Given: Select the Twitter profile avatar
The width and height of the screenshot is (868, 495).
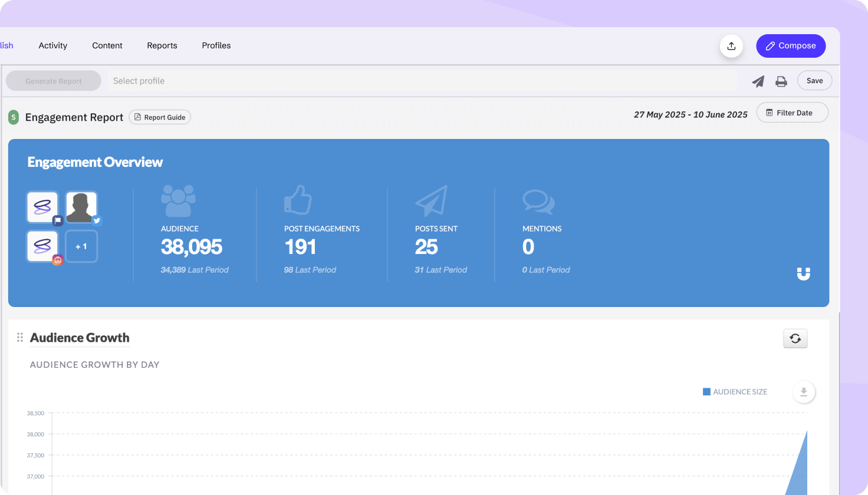Looking at the screenshot, I should pos(81,207).
